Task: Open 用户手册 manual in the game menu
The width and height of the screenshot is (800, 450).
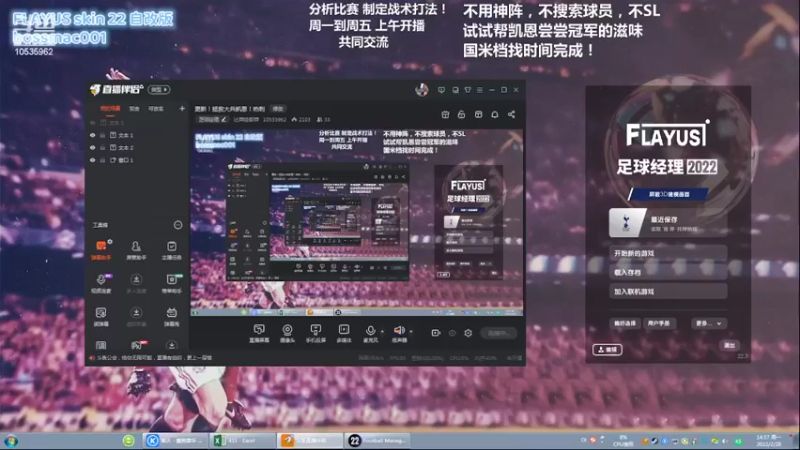Action: [659, 323]
